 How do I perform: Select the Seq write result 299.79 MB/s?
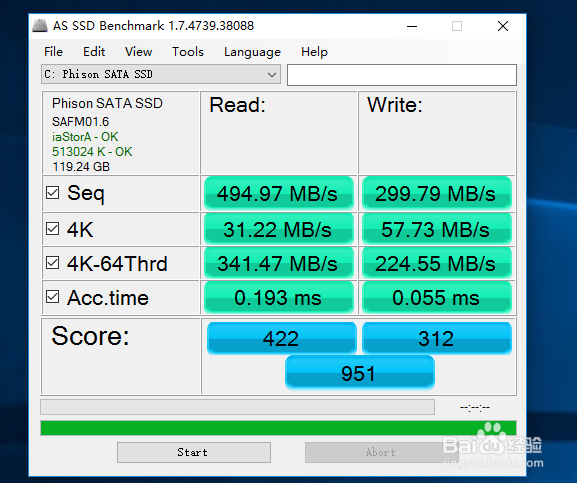437,193
